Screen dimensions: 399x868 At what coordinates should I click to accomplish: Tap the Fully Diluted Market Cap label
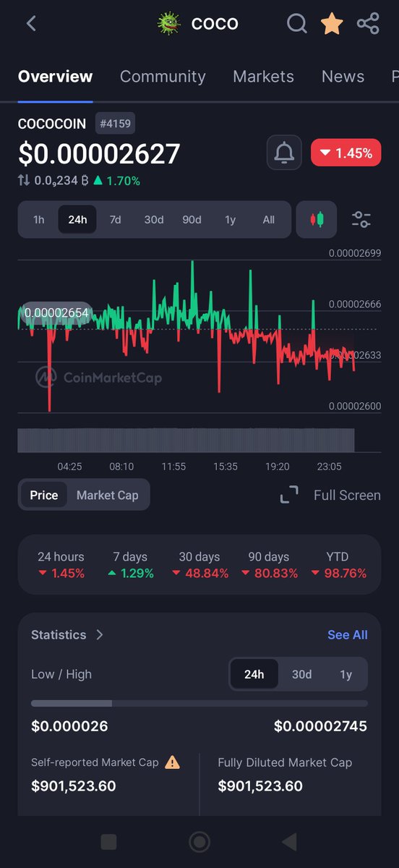pyautogui.click(x=285, y=762)
